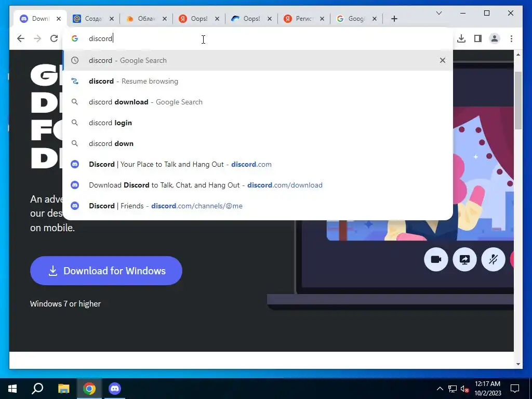The image size is (532, 399).
Task: Open File Explorer from the taskbar
Action: [x=63, y=389]
